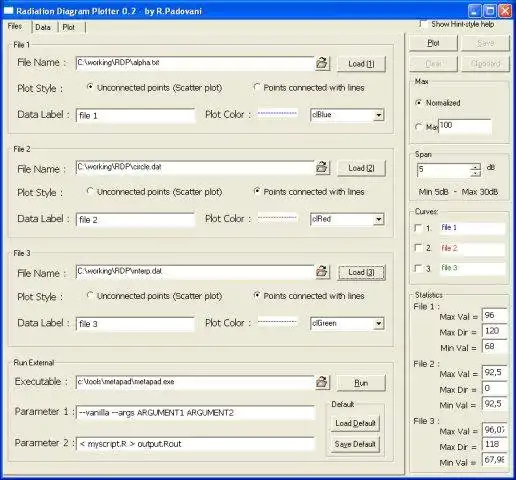Click the disabled Save button
The height and width of the screenshot is (480, 516).
pyautogui.click(x=485, y=43)
